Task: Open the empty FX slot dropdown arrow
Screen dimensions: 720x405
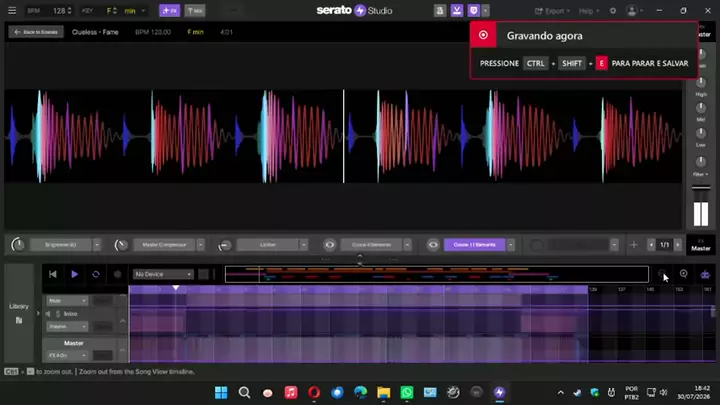Action: tap(614, 245)
